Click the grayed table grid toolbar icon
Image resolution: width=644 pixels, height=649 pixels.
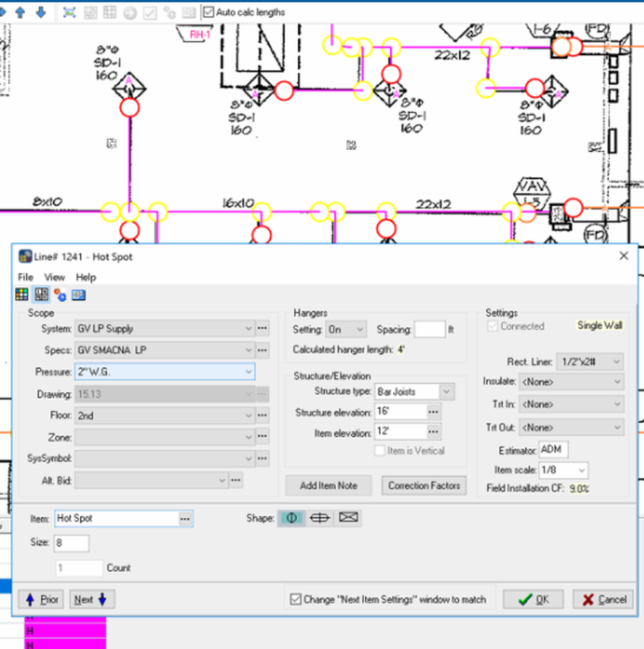pyautogui.click(x=109, y=13)
